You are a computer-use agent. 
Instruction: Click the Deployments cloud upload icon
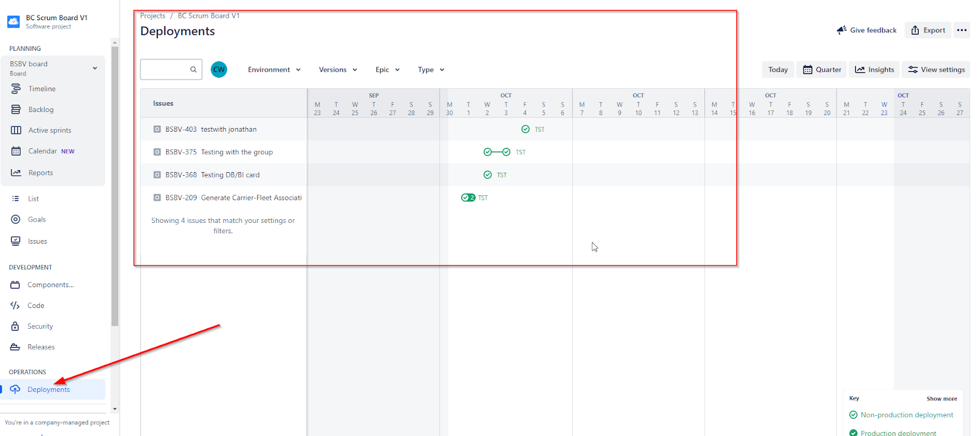[x=15, y=389]
